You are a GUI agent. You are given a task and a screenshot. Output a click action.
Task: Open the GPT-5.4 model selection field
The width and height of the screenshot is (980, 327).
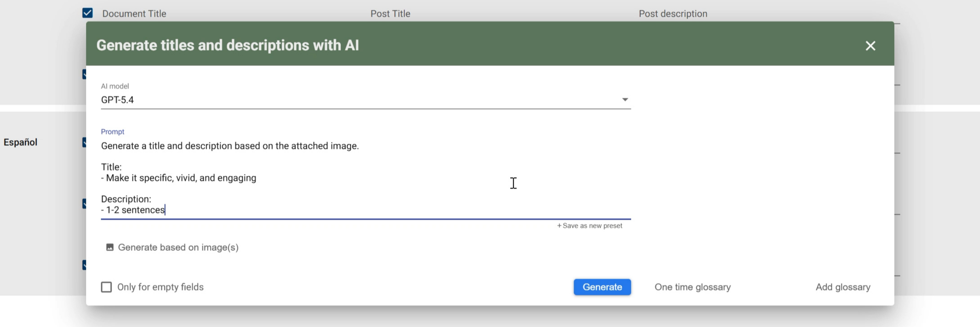[366, 99]
